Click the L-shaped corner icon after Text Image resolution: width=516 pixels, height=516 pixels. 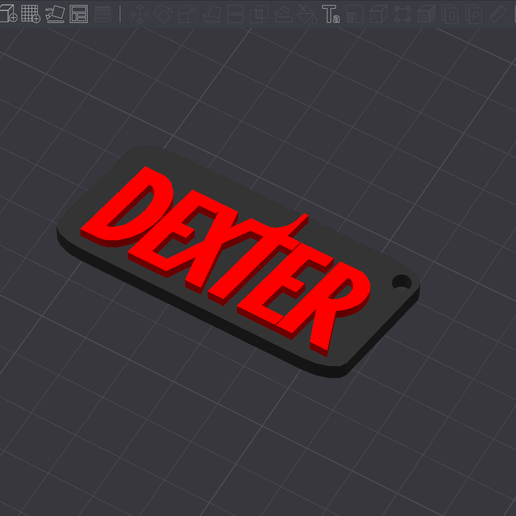[x=355, y=14]
